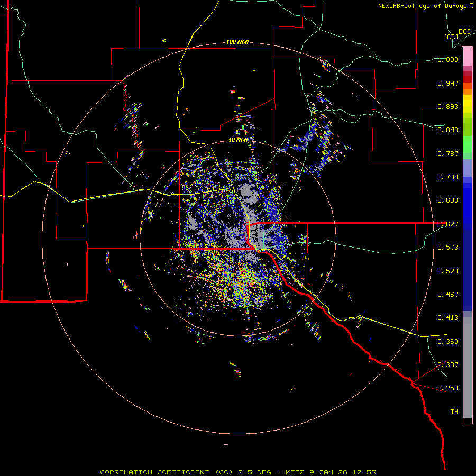Click the KEPZ radar site center dot
Image resolution: width=476 pixels, height=476 pixels.
click(239, 237)
